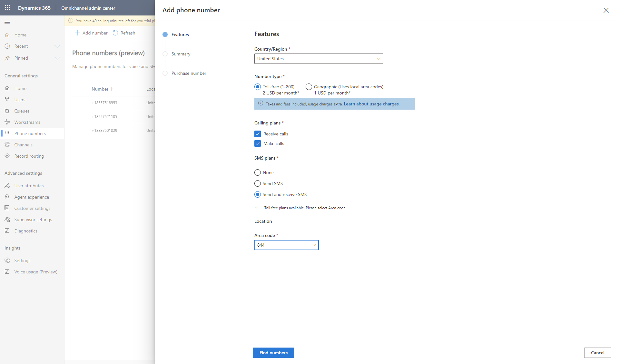The width and height of the screenshot is (619, 364).
Task: Select the None SMS plan option
Action: (x=257, y=172)
